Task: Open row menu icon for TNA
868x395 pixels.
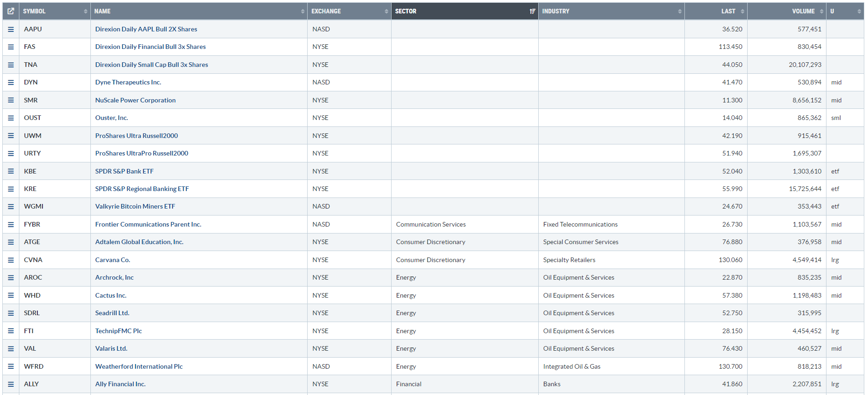Action: pyautogui.click(x=11, y=65)
